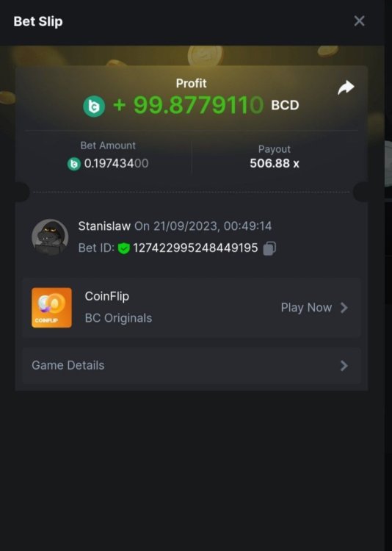Viewport: 392px width, 551px height.
Task: Click the green verified shield icon
Action: [123, 248]
